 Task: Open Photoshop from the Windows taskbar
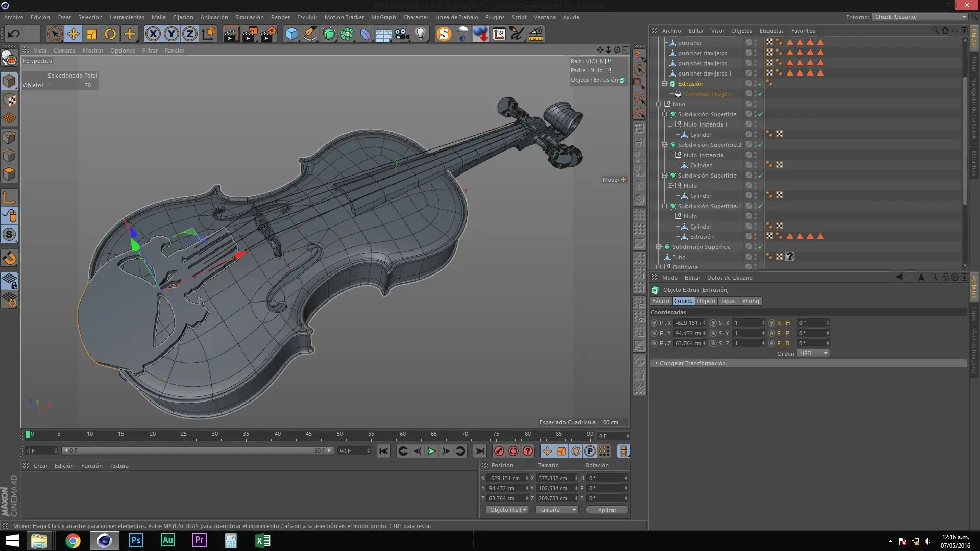click(x=136, y=540)
